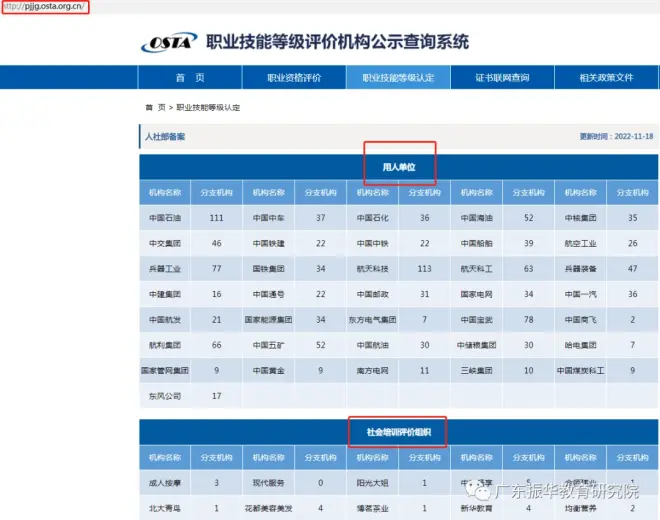The image size is (660, 520).
Task: Open the 航空工业 institution entry
Action: tap(580, 243)
